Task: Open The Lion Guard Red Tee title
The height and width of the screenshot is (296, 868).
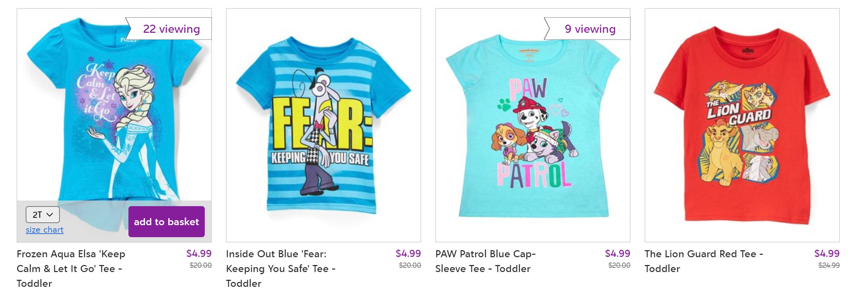Action: (704, 261)
